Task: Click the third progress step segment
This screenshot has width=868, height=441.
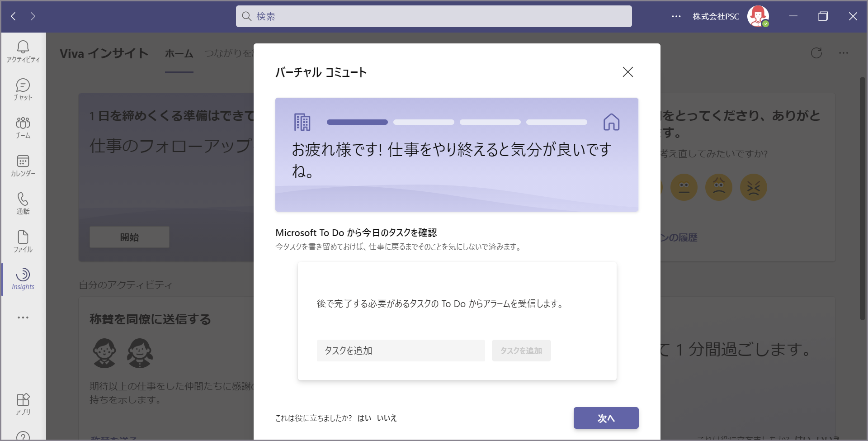Action: click(490, 122)
